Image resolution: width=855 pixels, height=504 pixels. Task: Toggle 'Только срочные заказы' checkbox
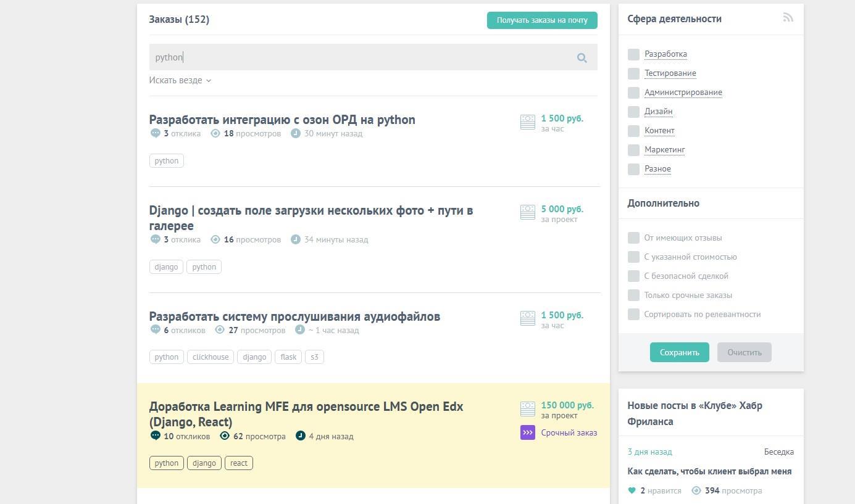pos(633,295)
